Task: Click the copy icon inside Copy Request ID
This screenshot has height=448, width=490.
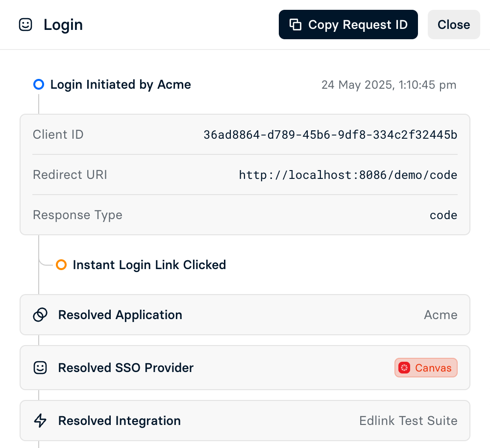Action: (295, 25)
